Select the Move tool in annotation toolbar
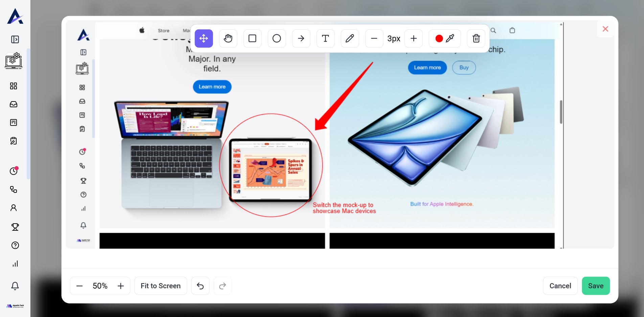 pyautogui.click(x=204, y=39)
